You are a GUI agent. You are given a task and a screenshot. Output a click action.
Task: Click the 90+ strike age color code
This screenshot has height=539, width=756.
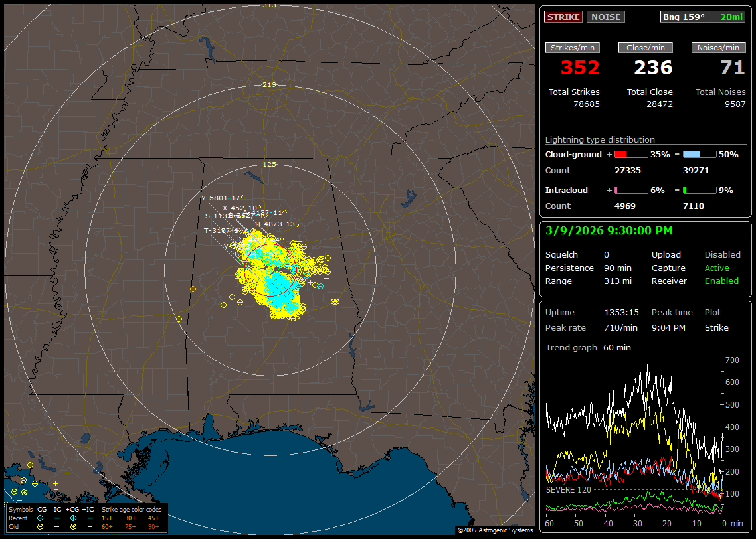[153, 526]
